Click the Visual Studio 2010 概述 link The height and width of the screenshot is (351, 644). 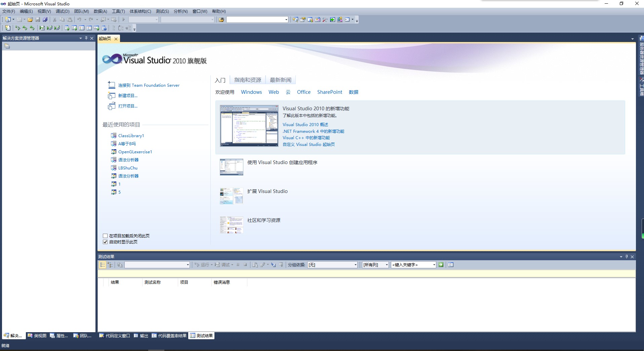coord(305,125)
